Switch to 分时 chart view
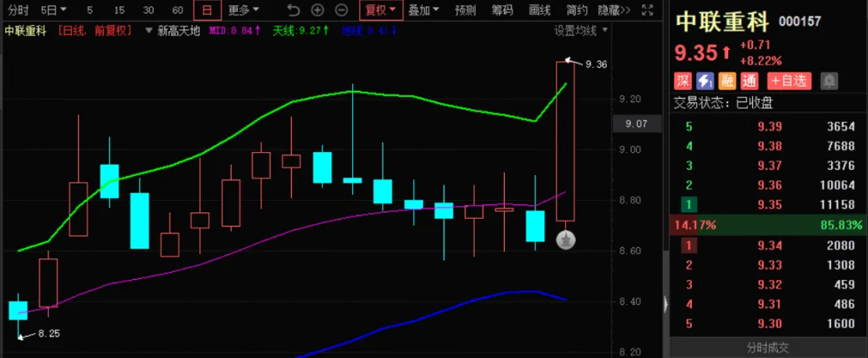The width and height of the screenshot is (868, 358). coord(18,10)
